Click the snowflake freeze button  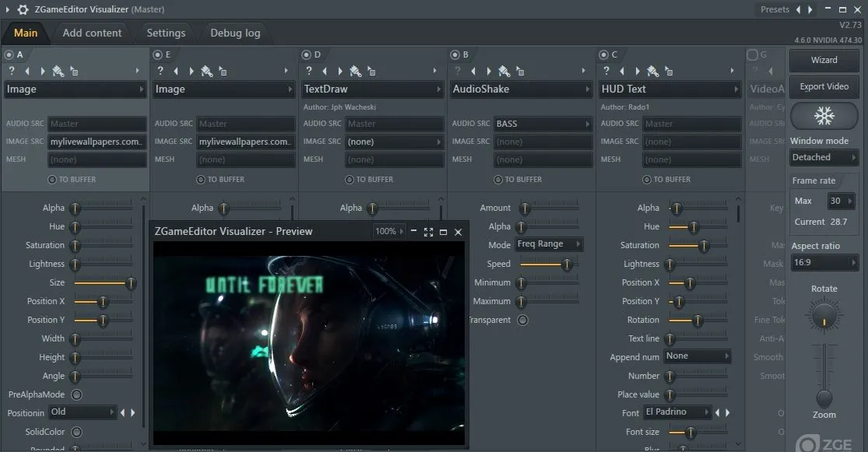[824, 116]
